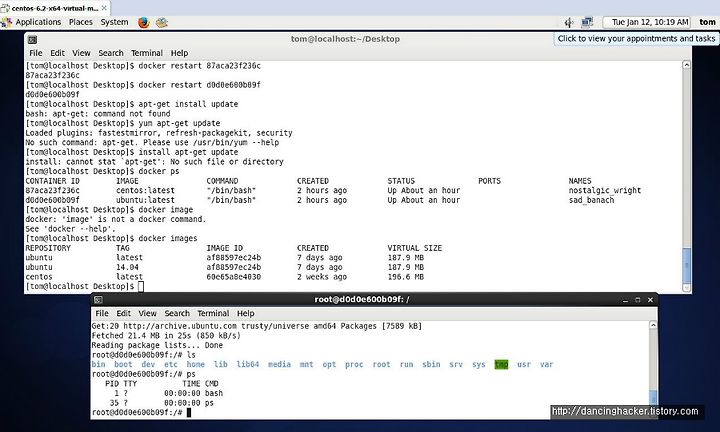The width and height of the screenshot is (720, 432).
Task: Click the prompt cursor in tom@localhost terminal
Action: point(141,286)
